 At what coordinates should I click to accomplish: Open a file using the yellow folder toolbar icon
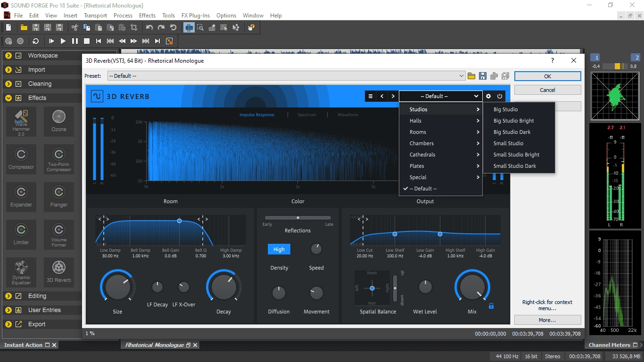point(24,27)
